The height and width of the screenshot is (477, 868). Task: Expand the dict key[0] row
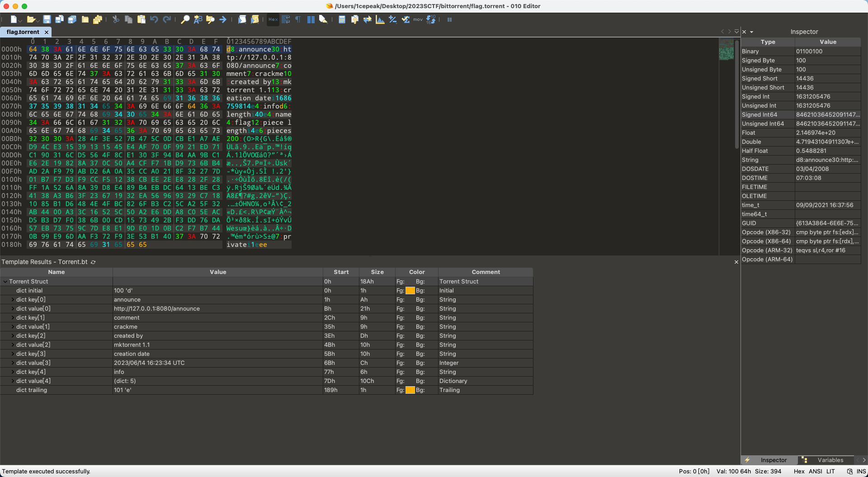click(13, 300)
